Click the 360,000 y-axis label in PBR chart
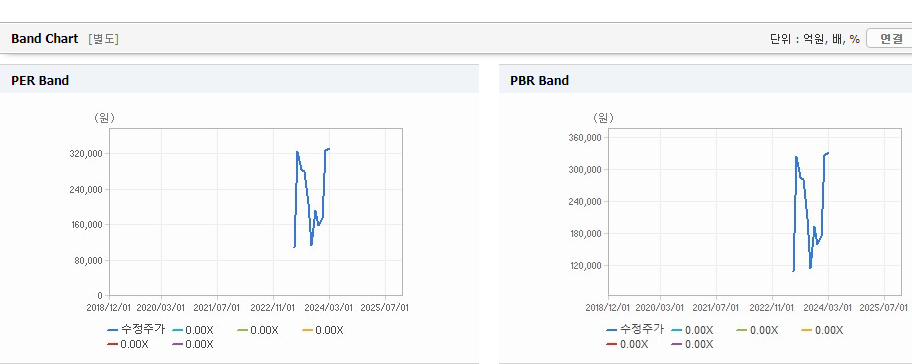912x364 pixels. tap(585, 138)
